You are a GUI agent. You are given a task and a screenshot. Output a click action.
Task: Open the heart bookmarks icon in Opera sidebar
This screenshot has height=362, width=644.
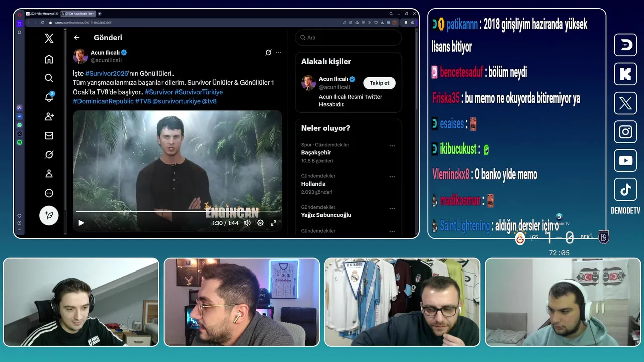[19, 216]
